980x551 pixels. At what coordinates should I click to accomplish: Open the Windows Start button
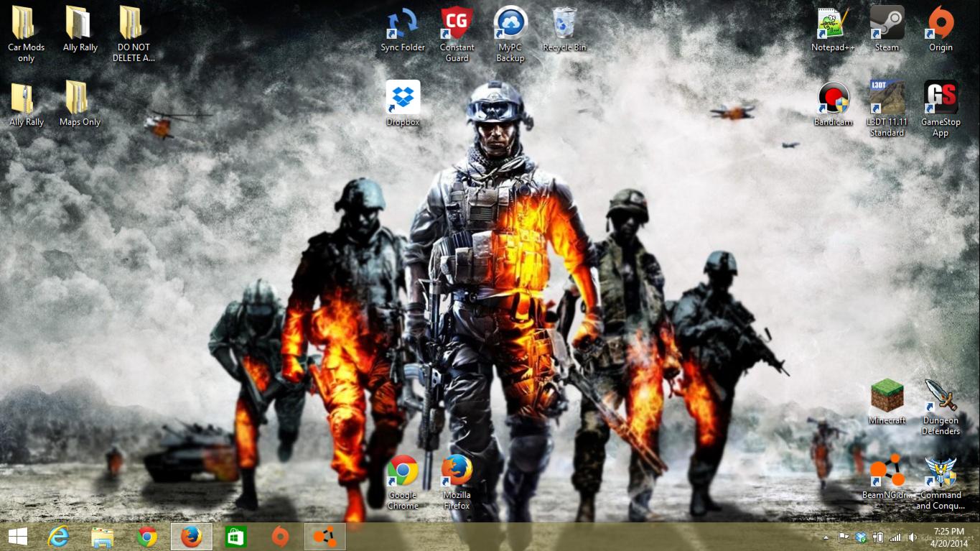point(17,537)
